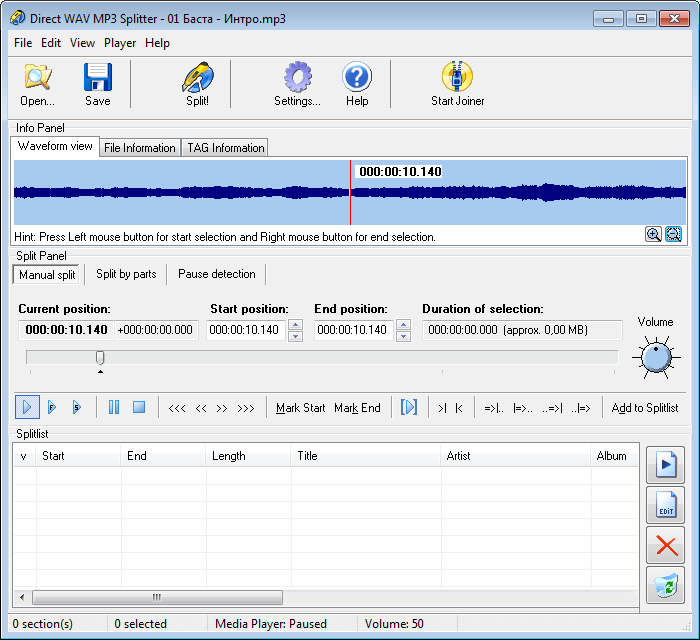Edit splitlist section icon
Viewport: 700px width, 640px height.
pyautogui.click(x=665, y=505)
